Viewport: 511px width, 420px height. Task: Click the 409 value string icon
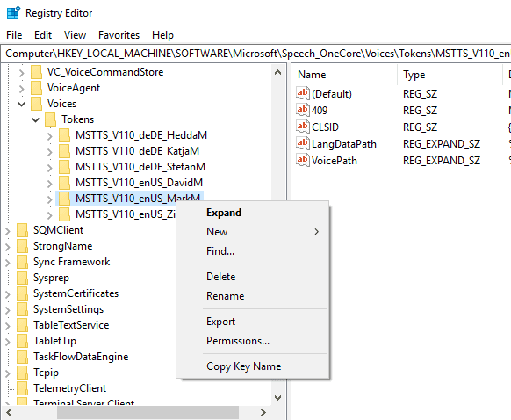click(x=302, y=110)
